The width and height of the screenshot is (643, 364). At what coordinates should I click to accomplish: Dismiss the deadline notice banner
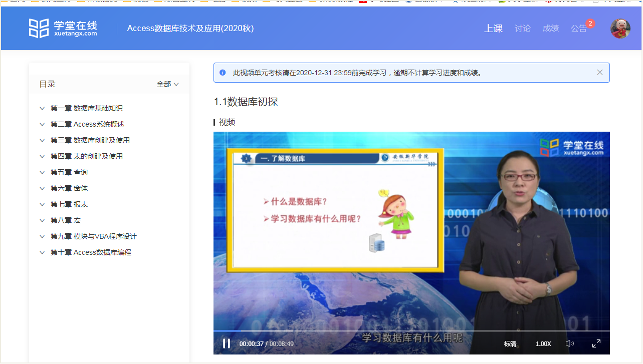coord(599,73)
